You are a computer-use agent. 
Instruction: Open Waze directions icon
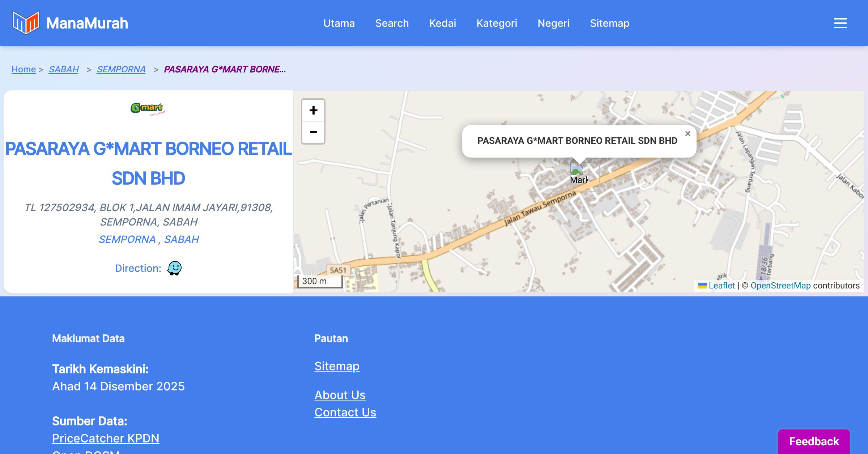click(174, 268)
